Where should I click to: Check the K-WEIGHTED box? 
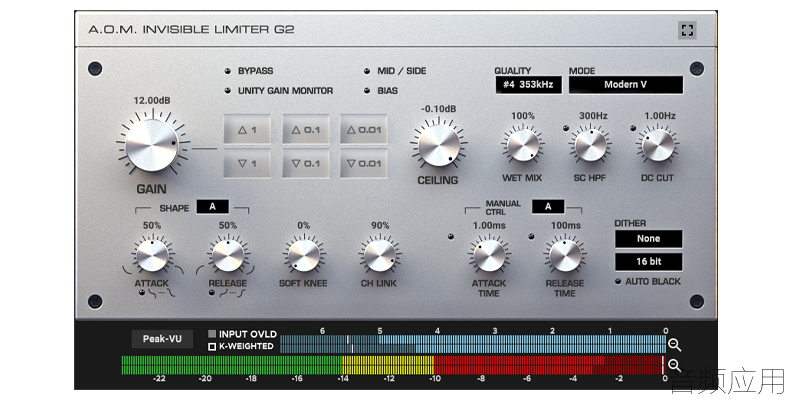tap(212, 346)
